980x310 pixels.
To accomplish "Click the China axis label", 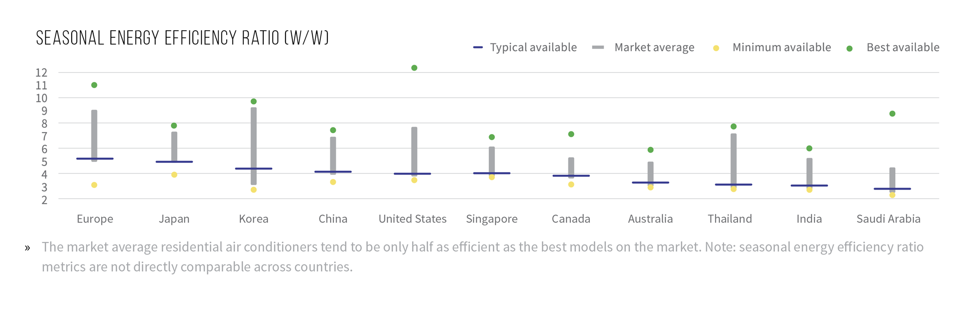I will (x=333, y=219).
